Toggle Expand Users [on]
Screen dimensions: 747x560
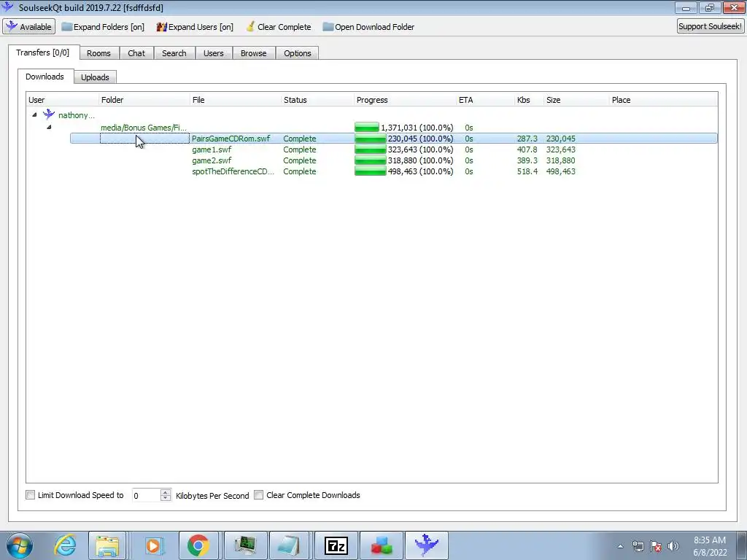[x=195, y=27]
